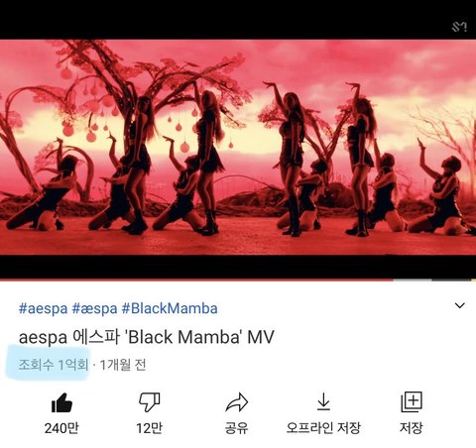Tap the 공유 share label
The width and height of the screenshot is (476, 448).
click(236, 428)
